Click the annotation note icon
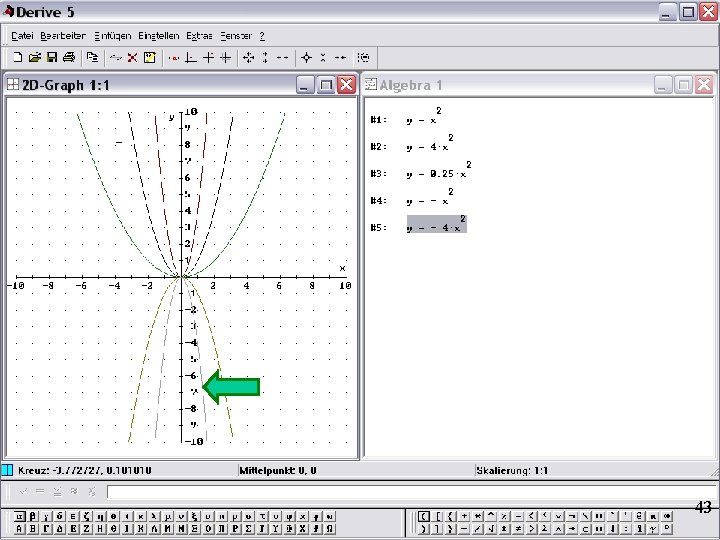This screenshot has width=720, height=540. [150, 57]
